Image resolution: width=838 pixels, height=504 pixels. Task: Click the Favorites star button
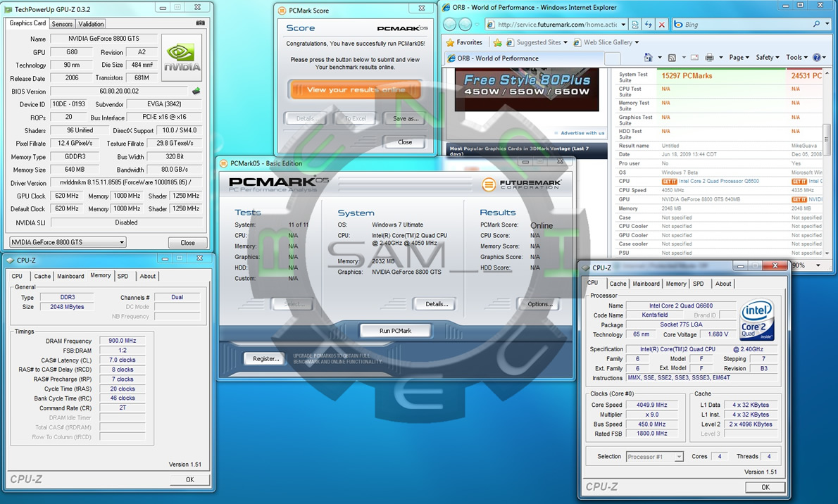465,42
